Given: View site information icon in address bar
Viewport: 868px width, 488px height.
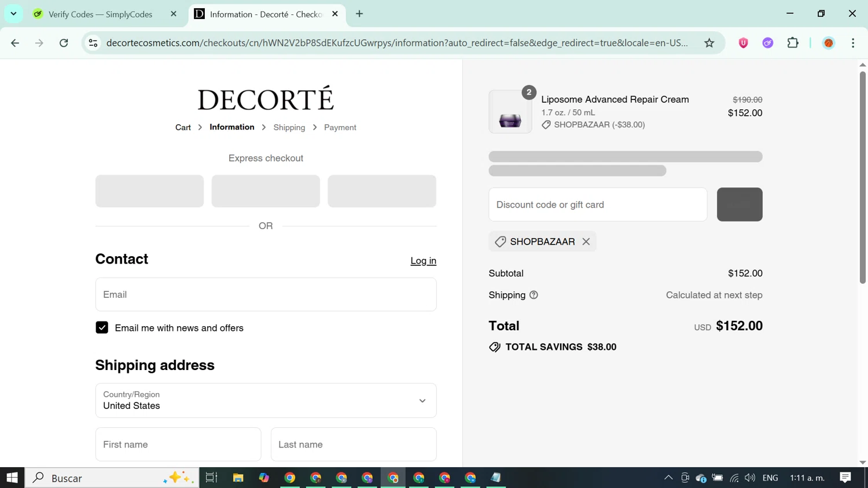Looking at the screenshot, I should pos(93,43).
